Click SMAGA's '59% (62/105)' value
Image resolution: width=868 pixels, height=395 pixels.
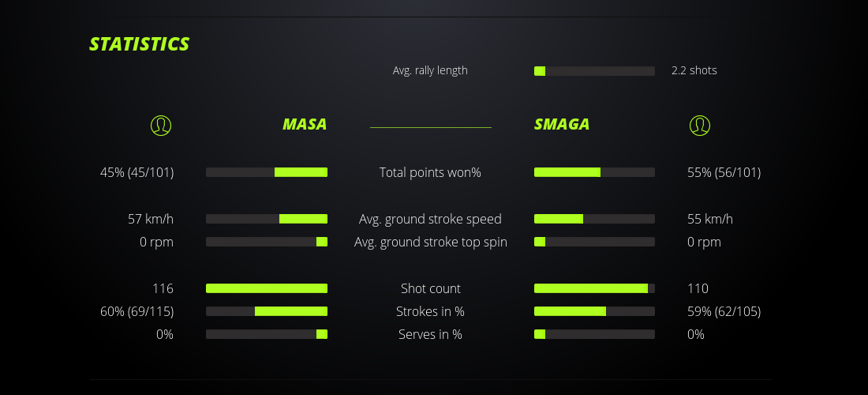tap(724, 311)
